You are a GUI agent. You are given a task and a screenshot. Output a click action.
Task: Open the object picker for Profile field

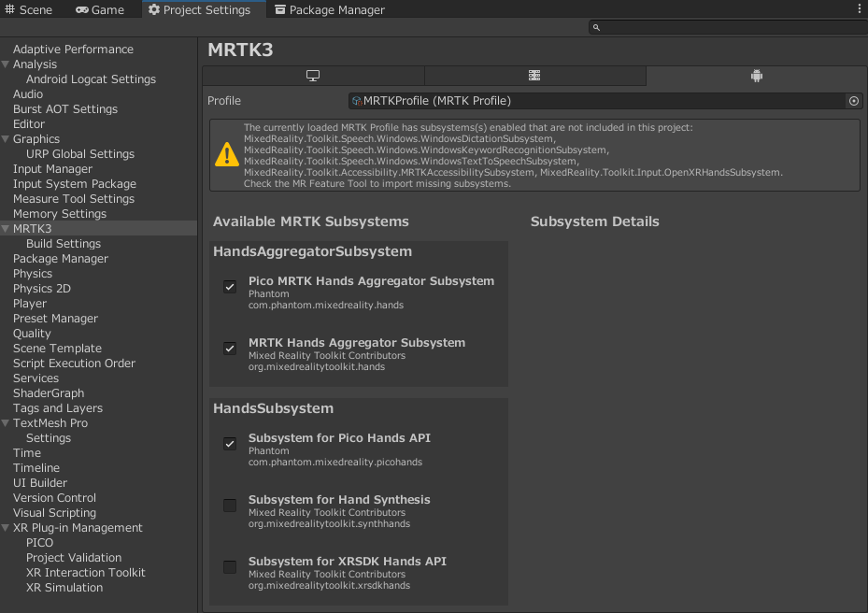click(x=854, y=101)
